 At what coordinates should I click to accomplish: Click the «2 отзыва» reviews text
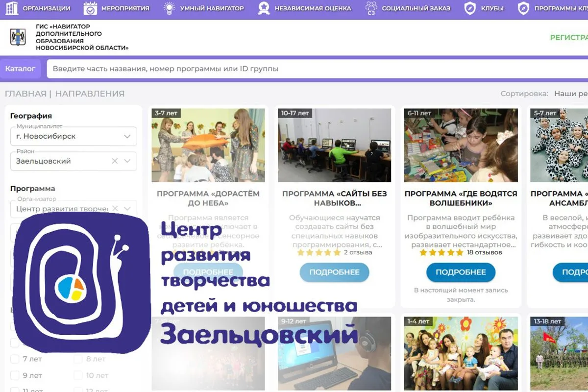pos(358,253)
